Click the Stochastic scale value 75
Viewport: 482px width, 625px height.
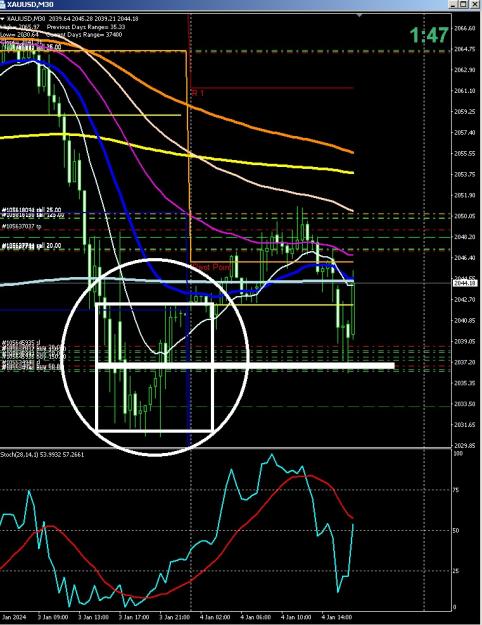coord(456,490)
